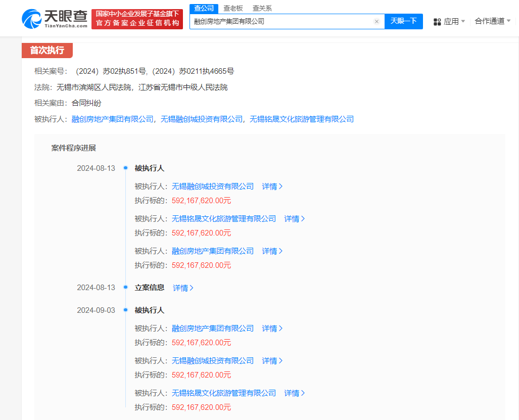The height and width of the screenshot is (420, 519).
Task: Switch to the 查老板 tab
Action: (232, 8)
